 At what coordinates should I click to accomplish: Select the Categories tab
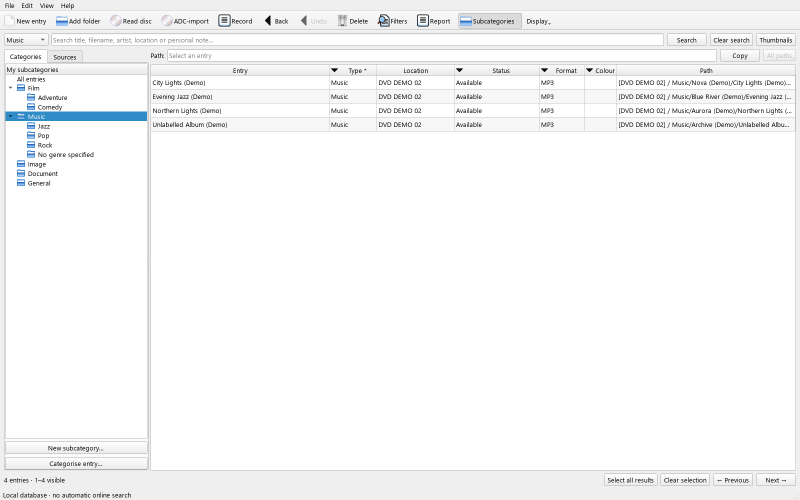pyautogui.click(x=26, y=56)
